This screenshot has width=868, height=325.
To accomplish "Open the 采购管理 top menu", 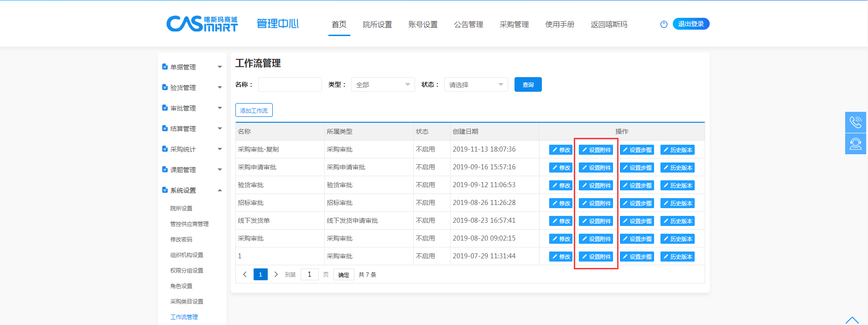I will click(514, 25).
